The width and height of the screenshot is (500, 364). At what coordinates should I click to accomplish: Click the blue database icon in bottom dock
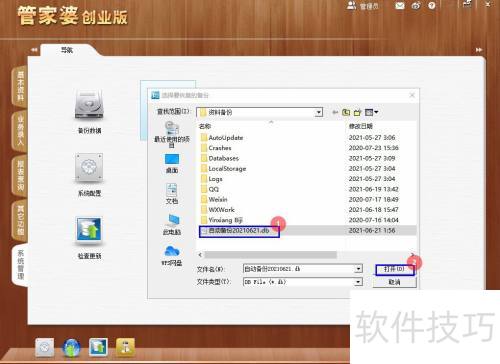click(98, 347)
